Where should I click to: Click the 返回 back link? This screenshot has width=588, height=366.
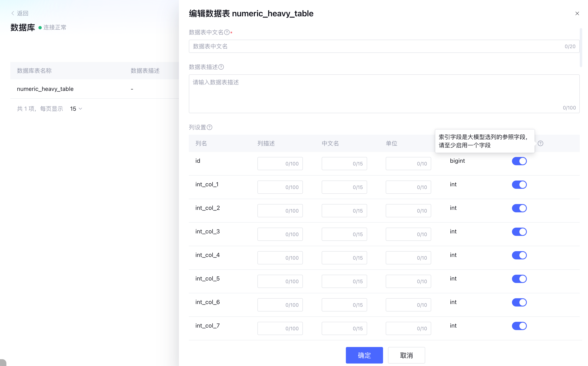click(23, 13)
